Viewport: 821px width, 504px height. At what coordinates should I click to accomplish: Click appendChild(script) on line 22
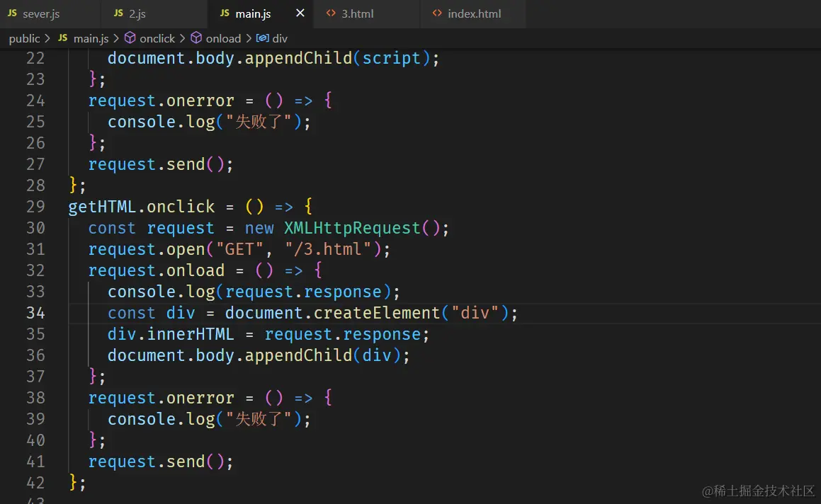click(x=337, y=58)
